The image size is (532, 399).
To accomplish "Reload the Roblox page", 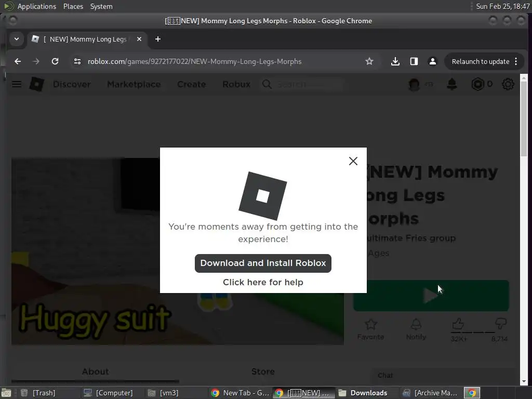I will [55, 61].
